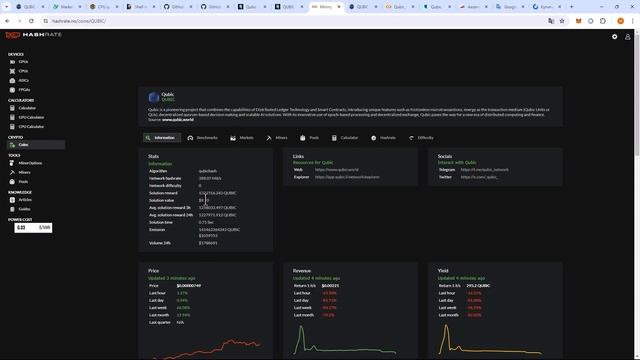This screenshot has height=360, width=640.
Task: Open the MetaMask fox extension
Action: click(x=578, y=21)
